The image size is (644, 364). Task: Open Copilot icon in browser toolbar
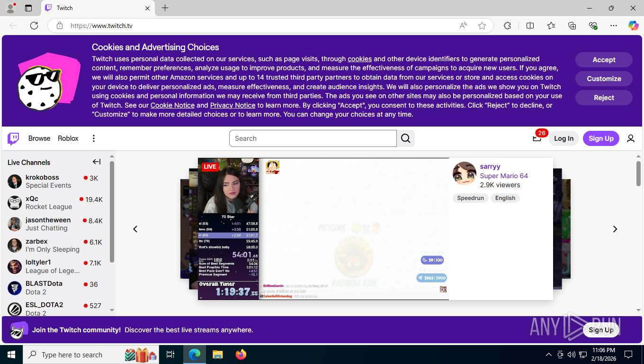coord(633,26)
